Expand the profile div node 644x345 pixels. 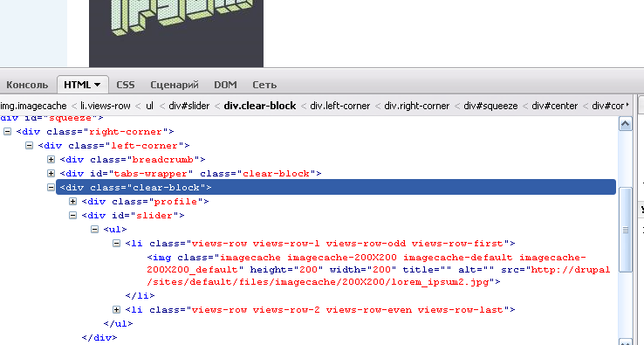pos(72,202)
